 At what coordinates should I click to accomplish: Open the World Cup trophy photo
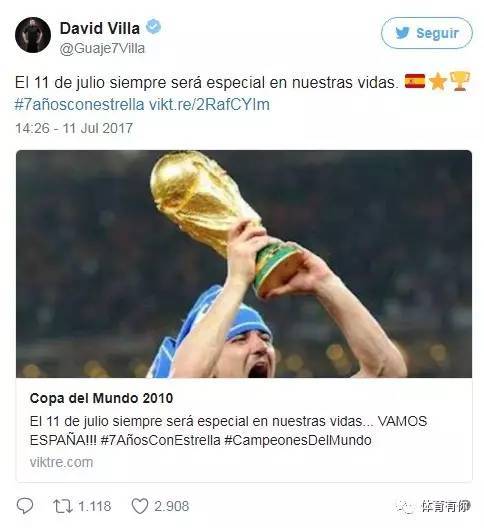click(244, 264)
